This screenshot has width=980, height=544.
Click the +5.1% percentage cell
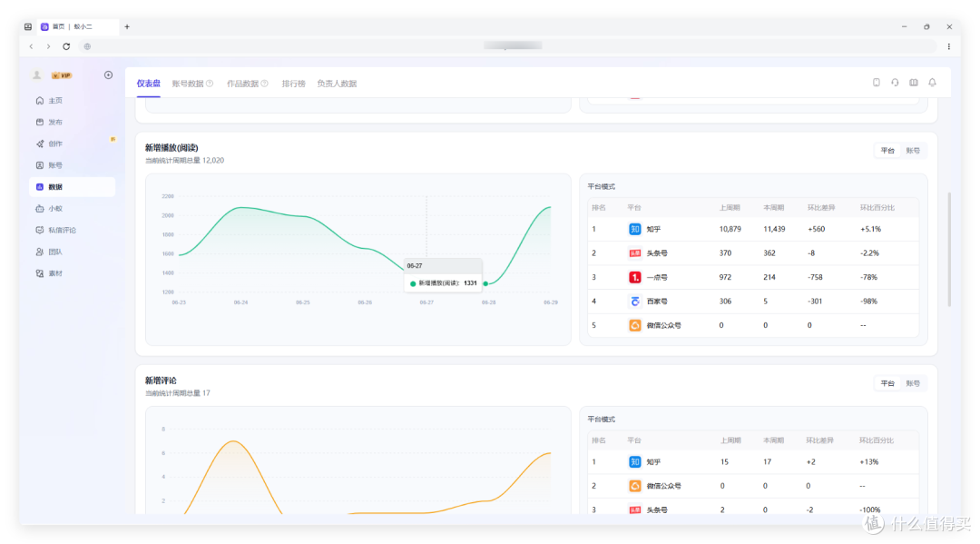point(870,230)
